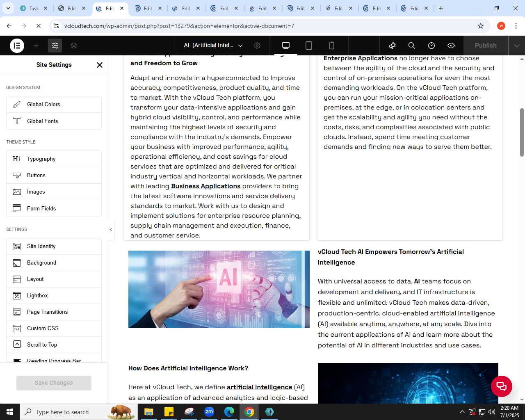525x420 pixels.
Task: Switch to tablet preview mode
Action: coord(309,46)
